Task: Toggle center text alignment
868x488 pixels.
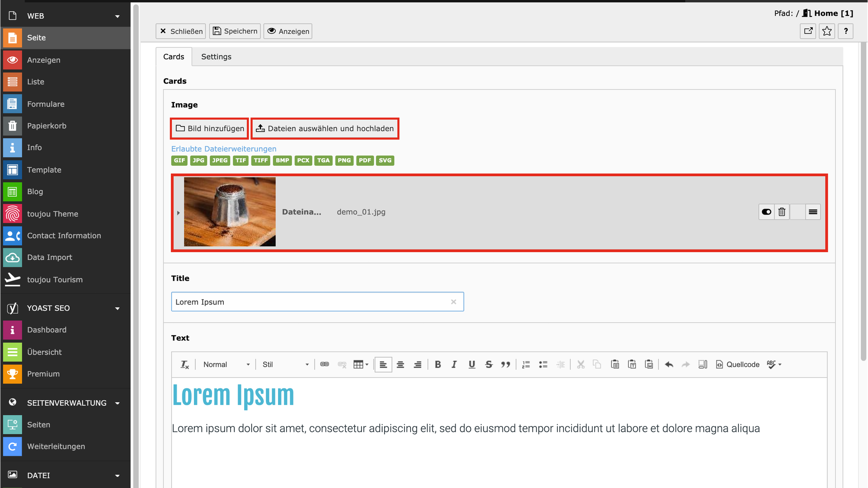Action: pyautogui.click(x=400, y=365)
